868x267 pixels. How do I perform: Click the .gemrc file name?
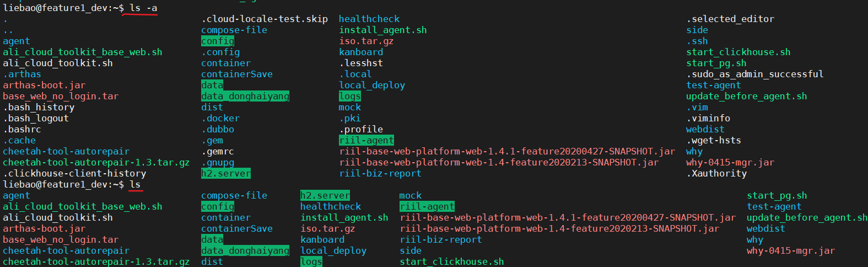218,151
